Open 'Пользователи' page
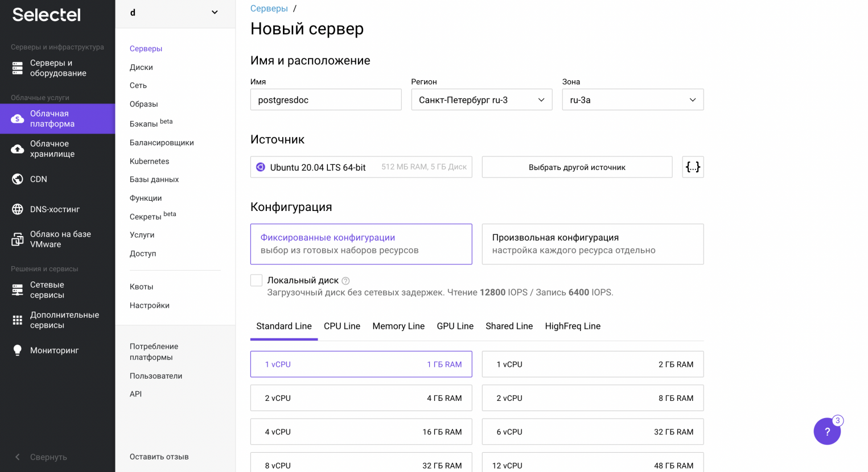Viewport: 868px width, 472px height. click(156, 376)
